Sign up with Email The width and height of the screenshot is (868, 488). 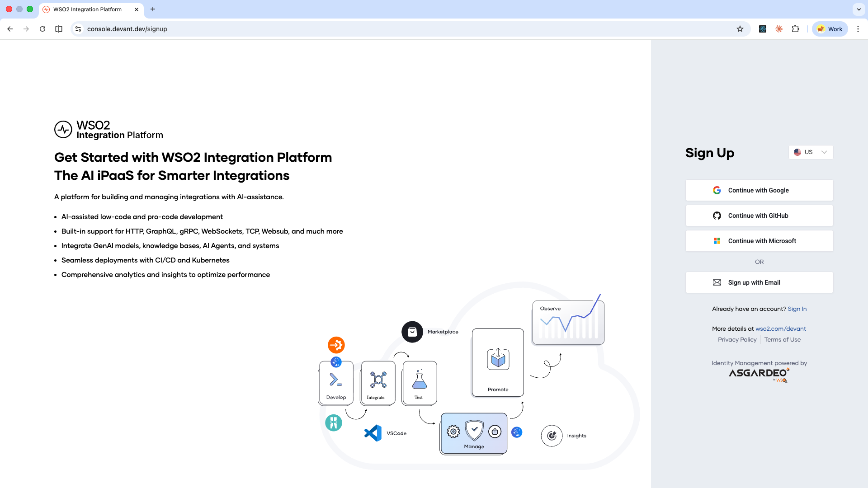click(x=759, y=282)
